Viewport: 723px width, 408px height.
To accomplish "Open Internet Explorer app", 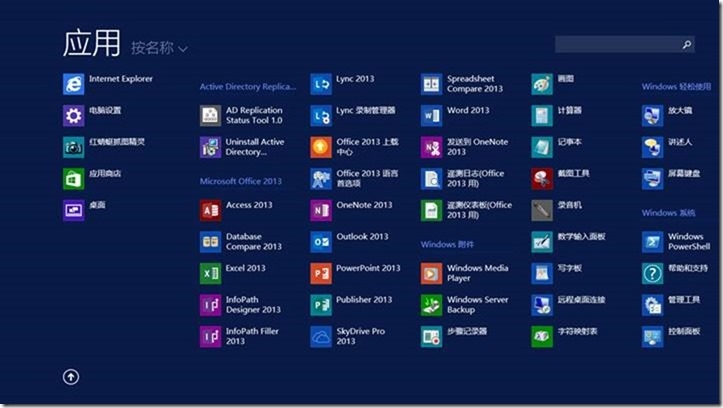I will 108,84.
